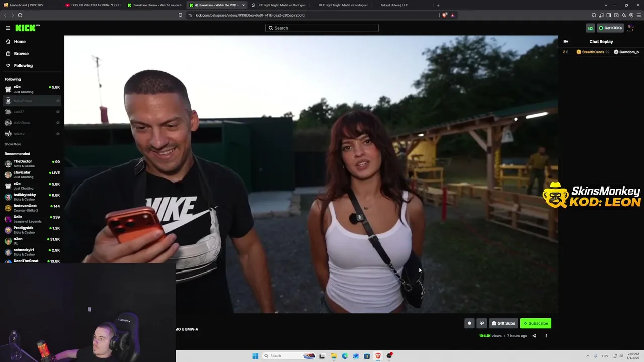Switch to BakaPrase Stream Watch Live tab
Viewport: 644px width, 362px height.
(x=155, y=5)
